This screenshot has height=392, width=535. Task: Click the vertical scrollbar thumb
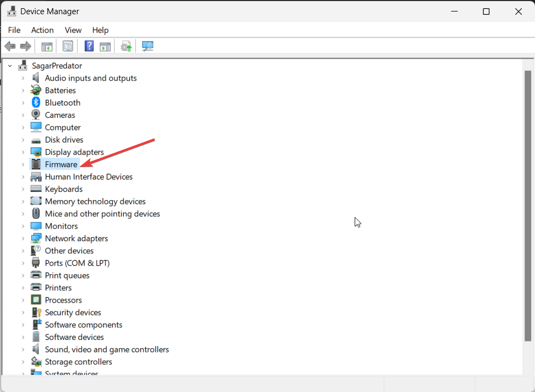click(528, 206)
